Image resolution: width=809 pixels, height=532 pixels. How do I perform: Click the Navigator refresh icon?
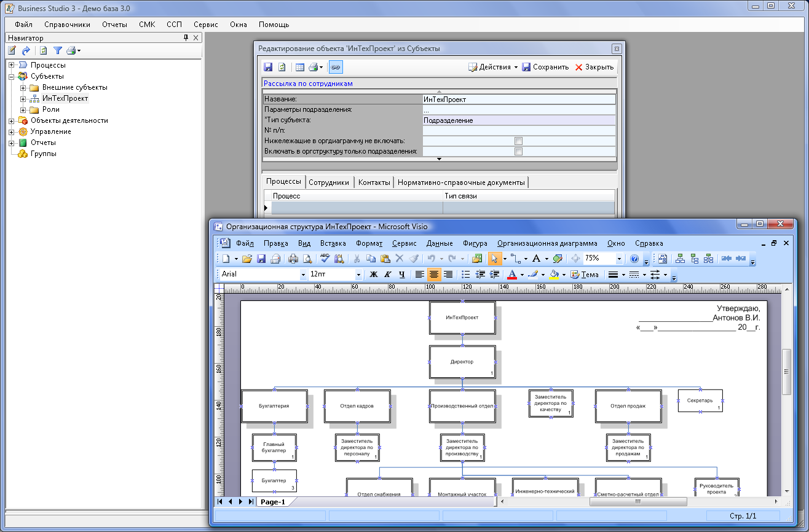(x=43, y=50)
